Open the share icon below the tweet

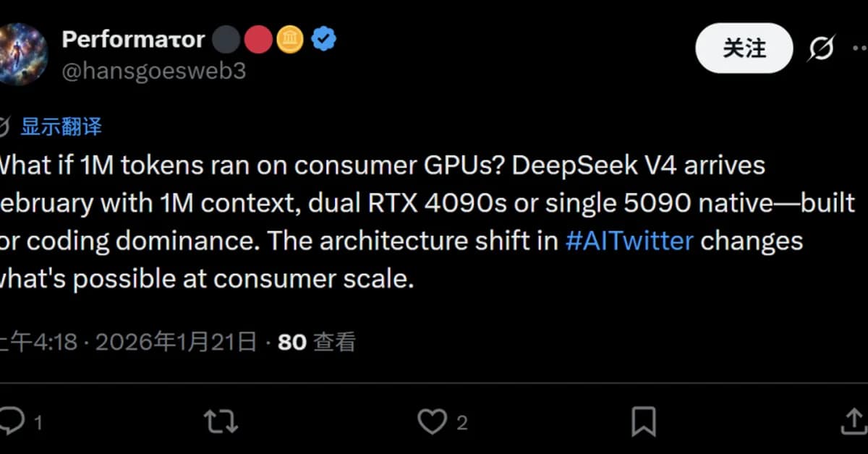pyautogui.click(x=852, y=419)
